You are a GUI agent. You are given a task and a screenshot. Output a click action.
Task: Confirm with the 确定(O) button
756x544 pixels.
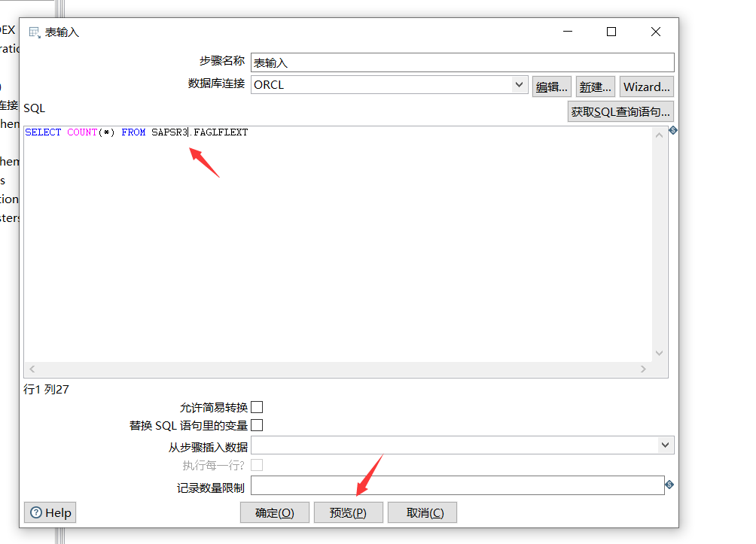274,512
